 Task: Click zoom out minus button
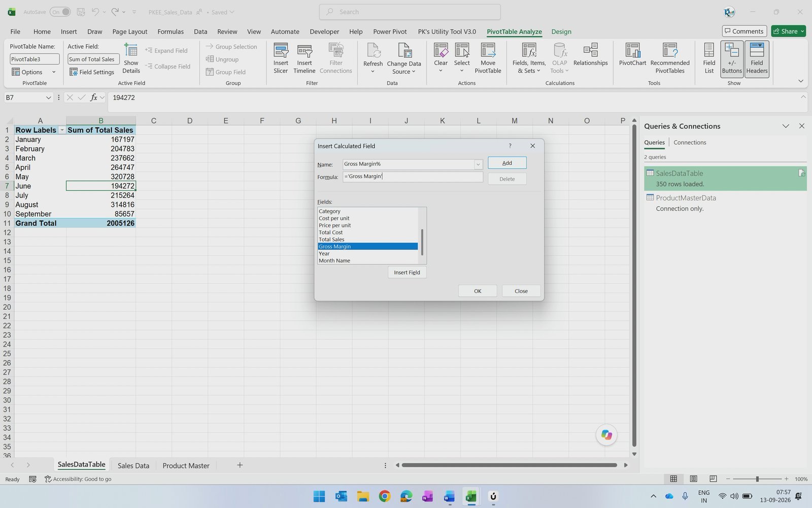[x=728, y=479]
